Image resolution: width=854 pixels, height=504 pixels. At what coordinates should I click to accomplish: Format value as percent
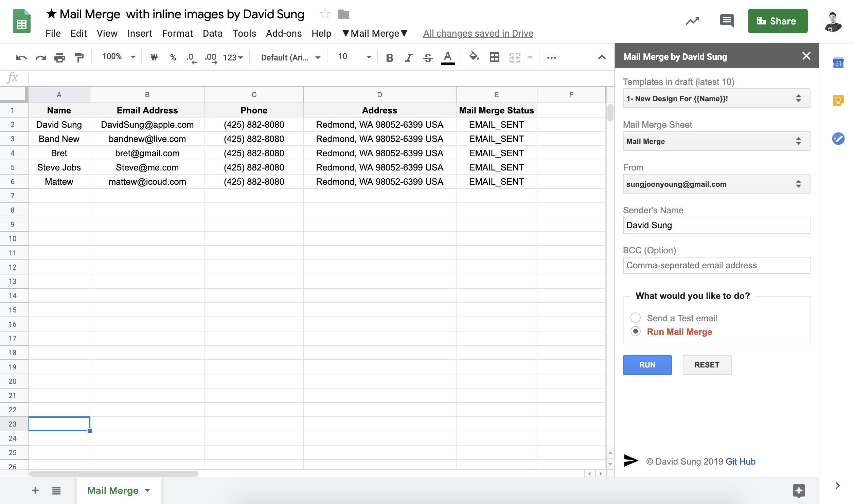173,57
